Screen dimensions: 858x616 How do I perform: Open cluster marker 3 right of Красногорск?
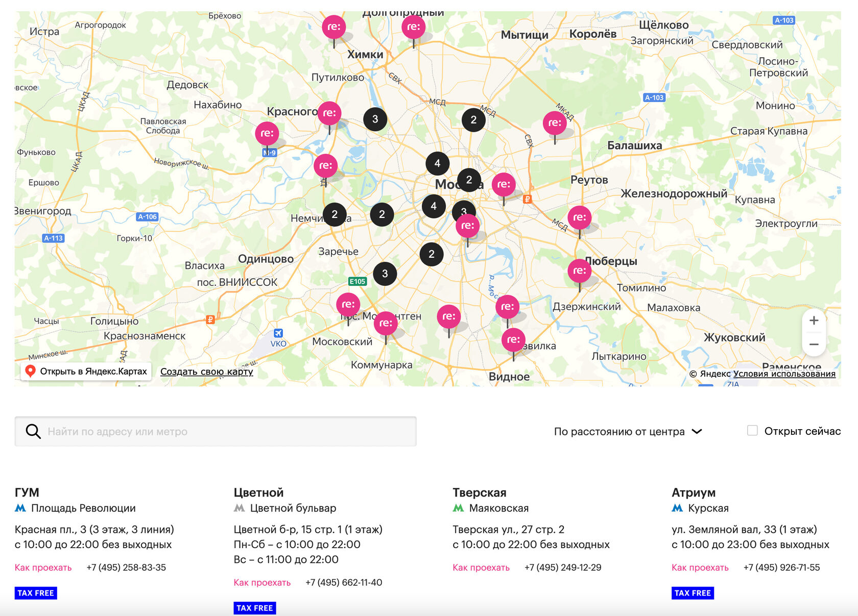(375, 119)
